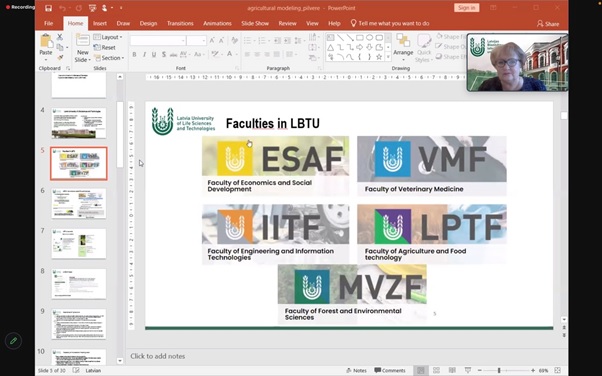The image size is (602, 376).
Task: Open the Insert ribbon tab
Action: 100,23
